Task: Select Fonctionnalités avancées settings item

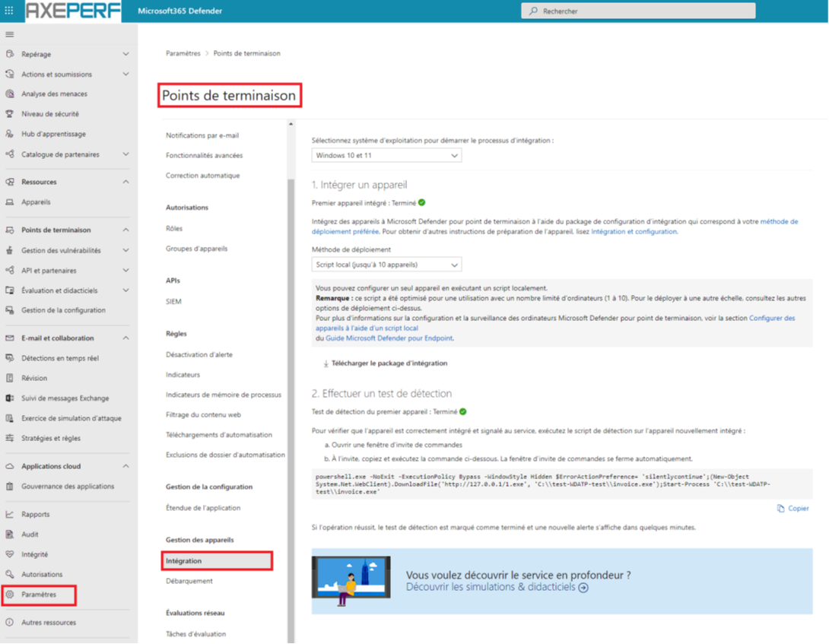Action: [x=204, y=155]
